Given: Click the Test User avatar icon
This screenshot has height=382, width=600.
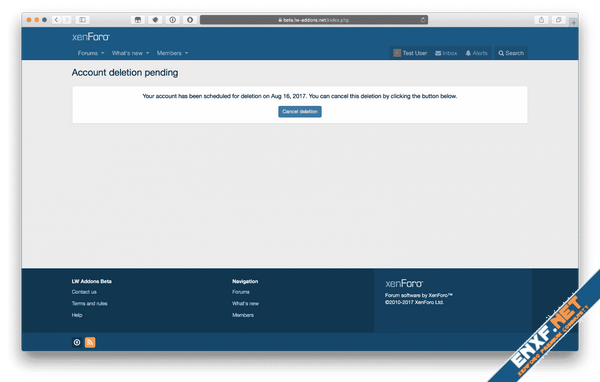Looking at the screenshot, I should click(397, 53).
